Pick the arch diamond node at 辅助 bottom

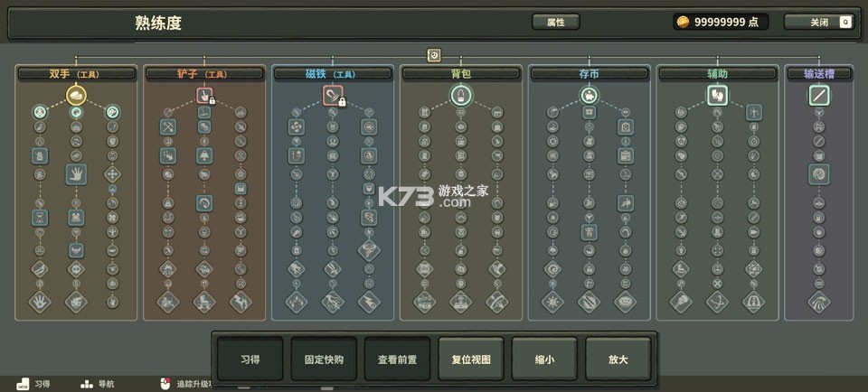pyautogui.click(x=753, y=303)
